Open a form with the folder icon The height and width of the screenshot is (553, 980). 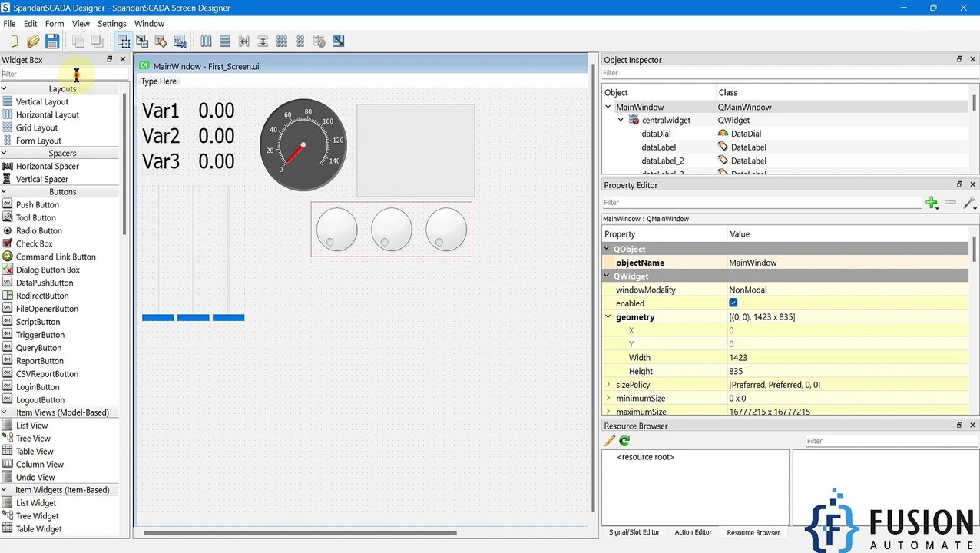click(x=33, y=41)
